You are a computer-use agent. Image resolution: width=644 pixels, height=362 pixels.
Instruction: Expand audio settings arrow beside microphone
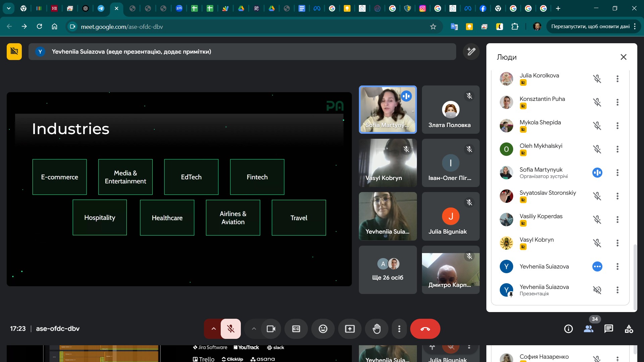[x=213, y=329]
